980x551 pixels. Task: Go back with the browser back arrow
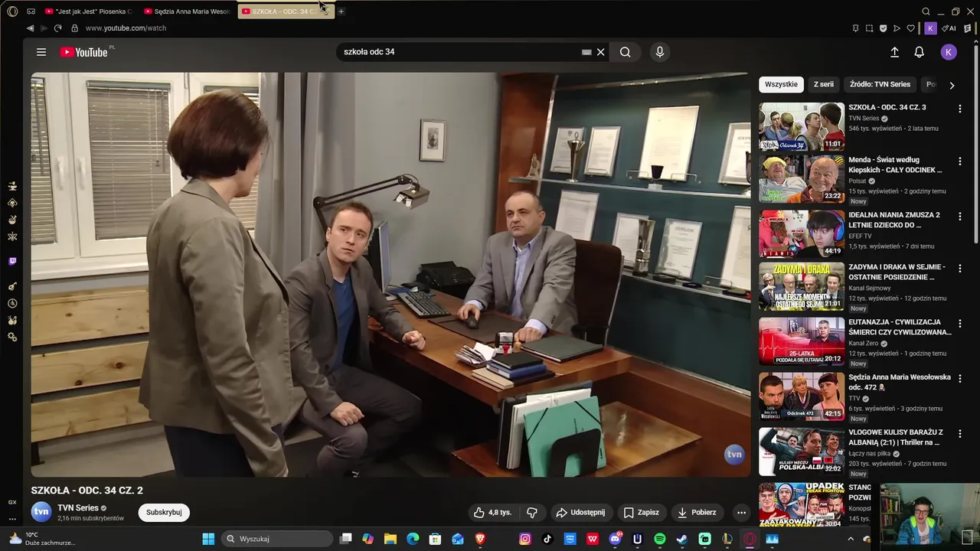point(30,28)
